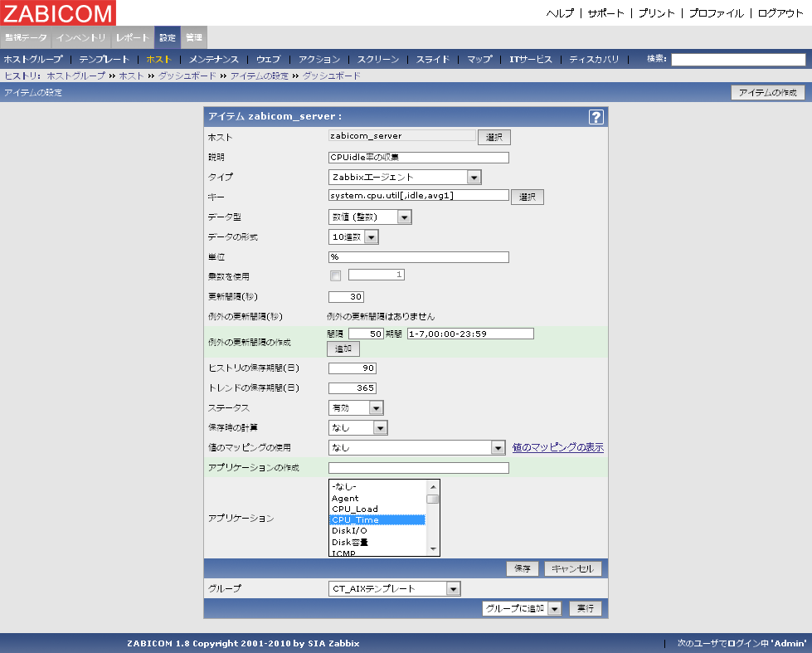The width and height of the screenshot is (812, 653).
Task: Open the データの形式 10進数 dropdown
Action: click(x=353, y=236)
